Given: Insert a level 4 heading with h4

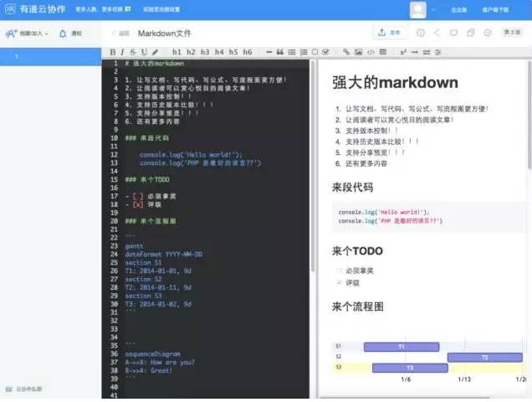Looking at the screenshot, I should (x=219, y=52).
